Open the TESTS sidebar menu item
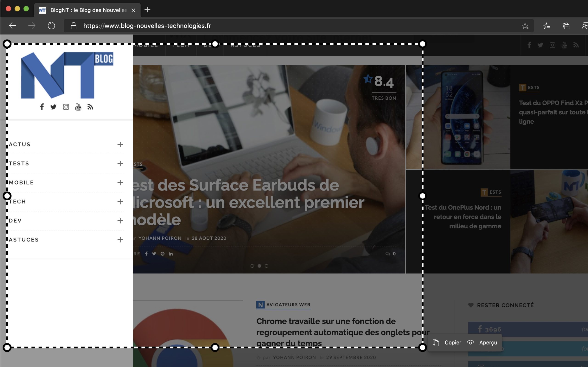This screenshot has height=367, width=588. point(19,164)
